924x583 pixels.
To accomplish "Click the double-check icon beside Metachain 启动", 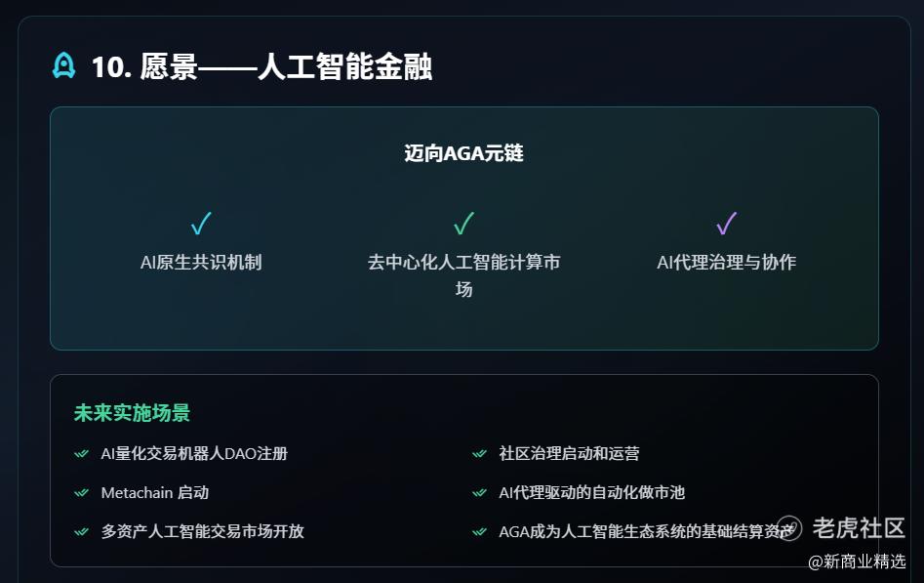I will tap(82, 492).
